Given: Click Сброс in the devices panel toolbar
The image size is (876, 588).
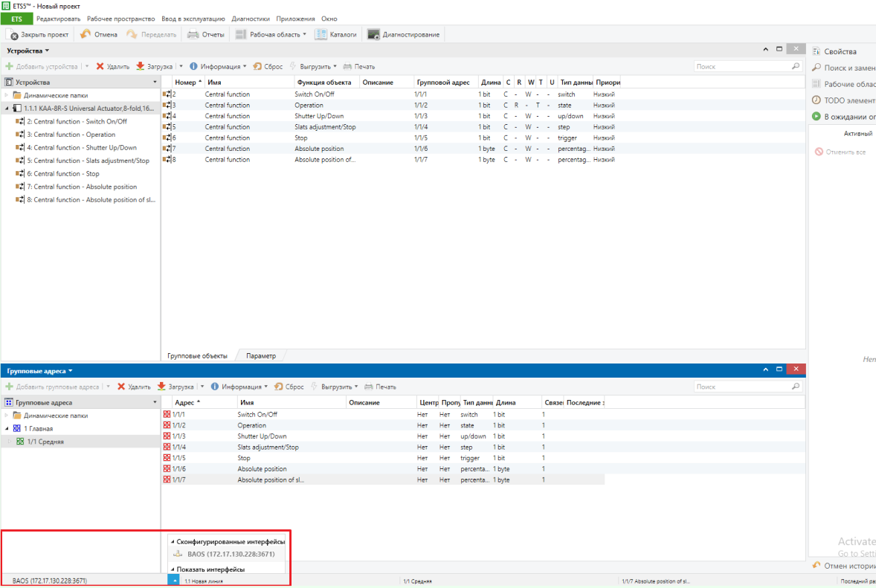Looking at the screenshot, I should (268, 66).
